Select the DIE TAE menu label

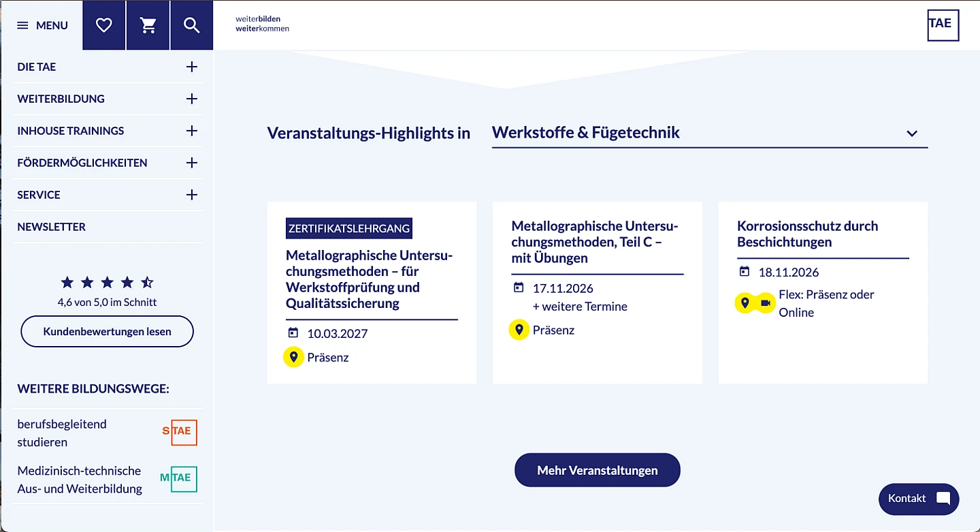coord(37,67)
